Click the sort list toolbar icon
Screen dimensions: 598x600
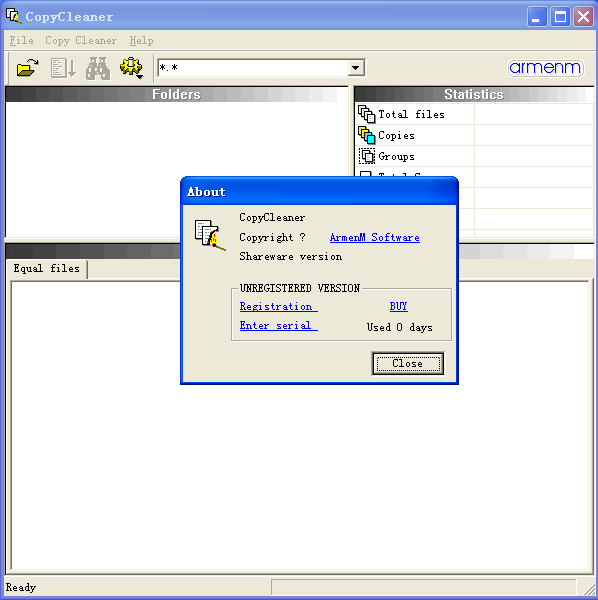coord(63,68)
